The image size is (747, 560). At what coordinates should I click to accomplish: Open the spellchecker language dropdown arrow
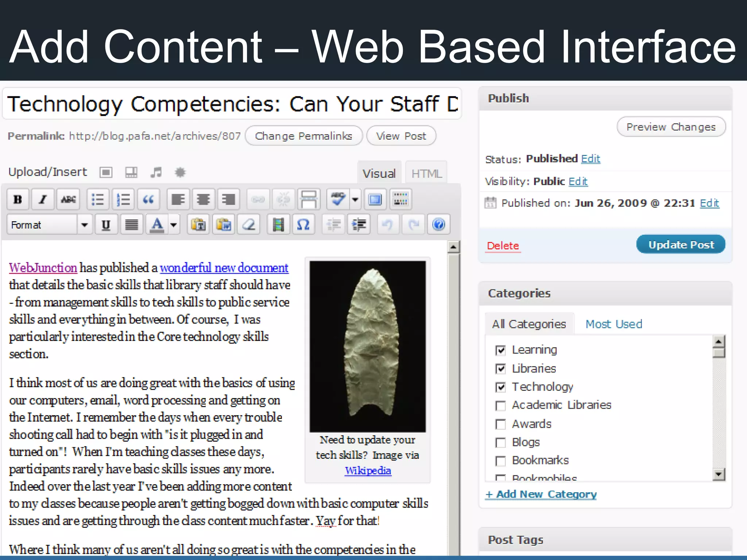[x=355, y=199]
